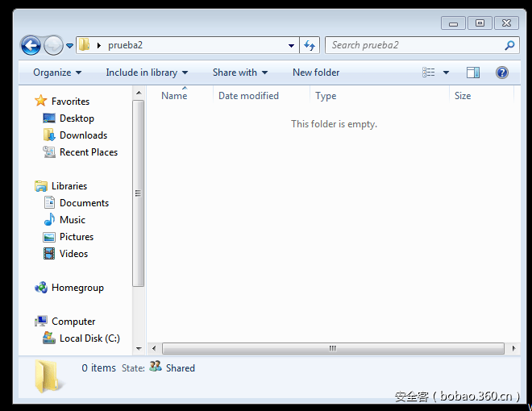Open the Pictures library
The width and height of the screenshot is (532, 411).
(77, 237)
